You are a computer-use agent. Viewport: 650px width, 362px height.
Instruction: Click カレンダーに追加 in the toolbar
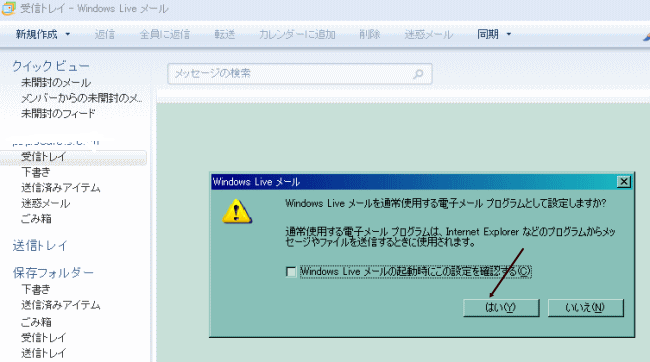pyautogui.click(x=297, y=34)
